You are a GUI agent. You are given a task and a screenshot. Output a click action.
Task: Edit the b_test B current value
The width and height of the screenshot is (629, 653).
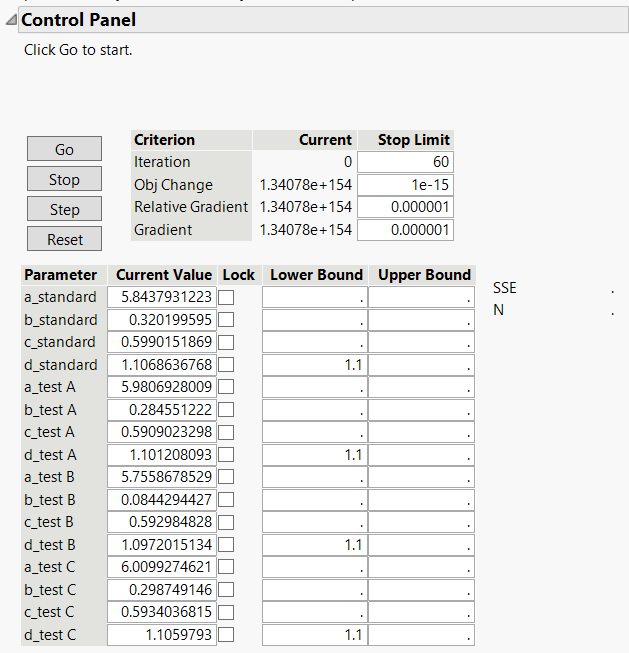(162, 500)
